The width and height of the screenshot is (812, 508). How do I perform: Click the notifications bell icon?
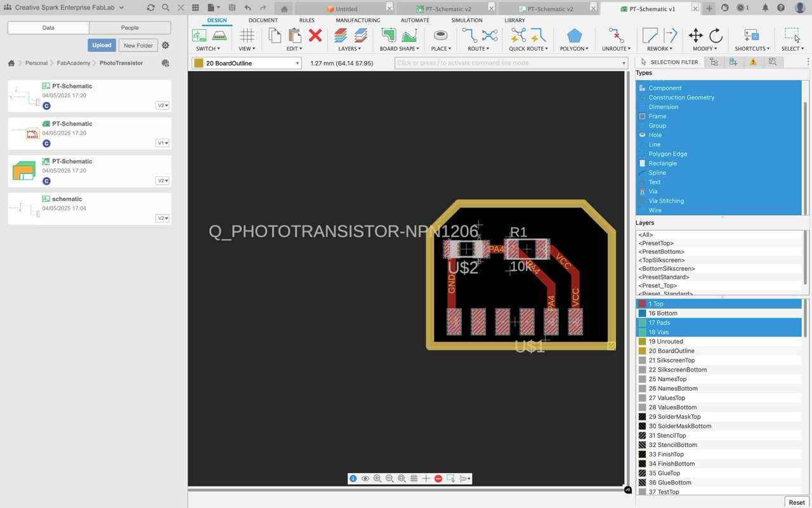tap(765, 8)
